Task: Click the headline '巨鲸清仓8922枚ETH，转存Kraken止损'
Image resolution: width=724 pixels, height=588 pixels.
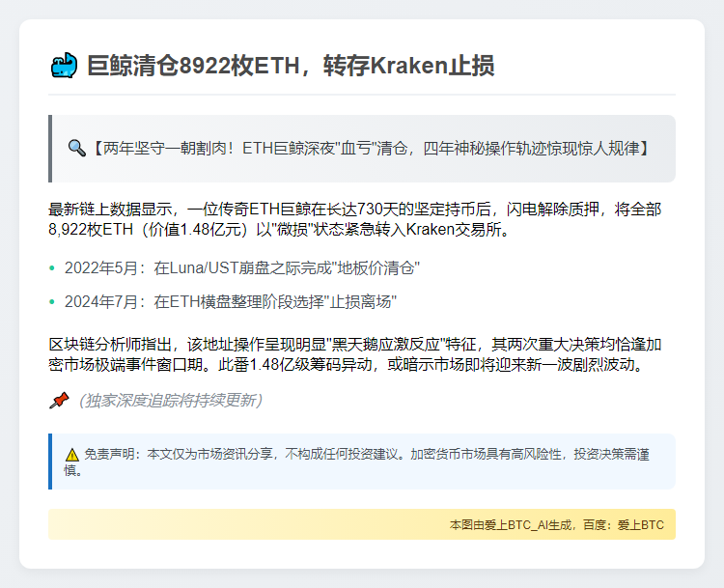Action: click(291, 65)
